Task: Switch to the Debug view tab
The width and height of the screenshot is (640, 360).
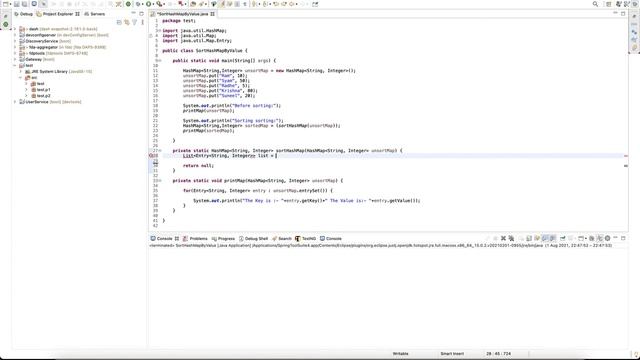Action: [x=23, y=14]
